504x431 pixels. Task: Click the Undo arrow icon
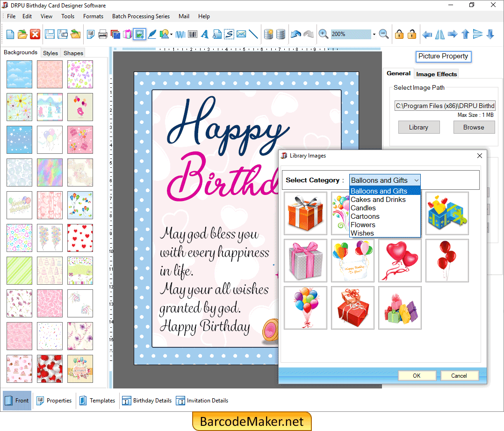click(x=295, y=34)
